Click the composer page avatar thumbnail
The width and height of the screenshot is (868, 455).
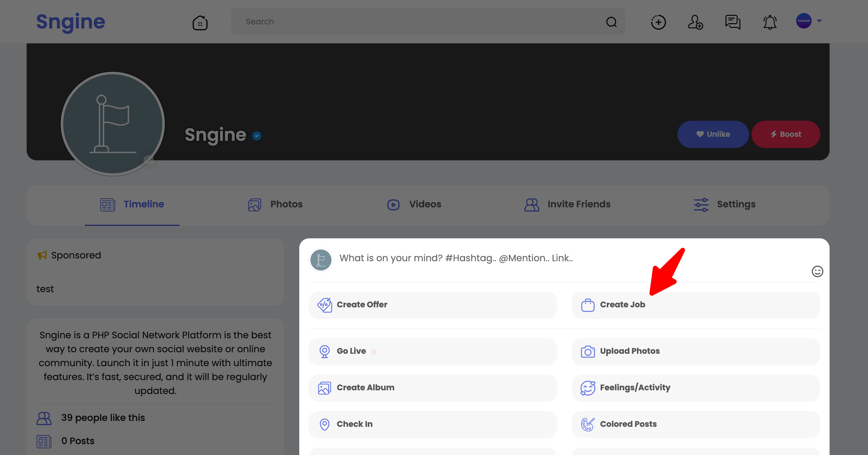tap(321, 260)
